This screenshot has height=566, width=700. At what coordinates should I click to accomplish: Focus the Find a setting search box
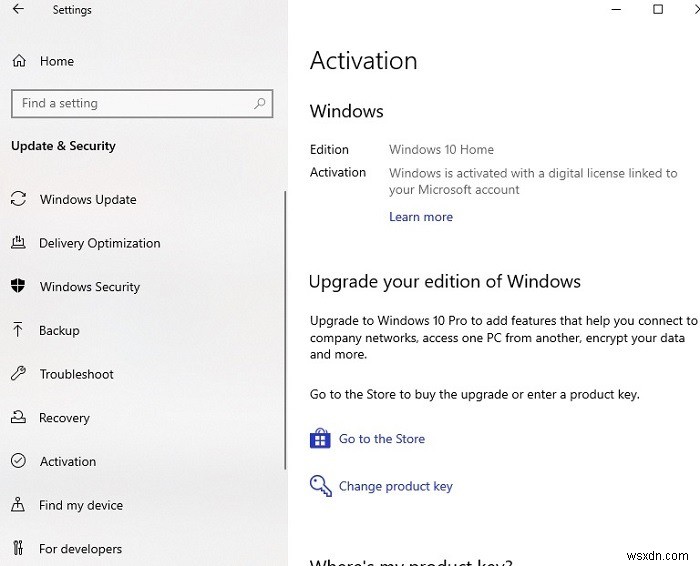pos(142,104)
